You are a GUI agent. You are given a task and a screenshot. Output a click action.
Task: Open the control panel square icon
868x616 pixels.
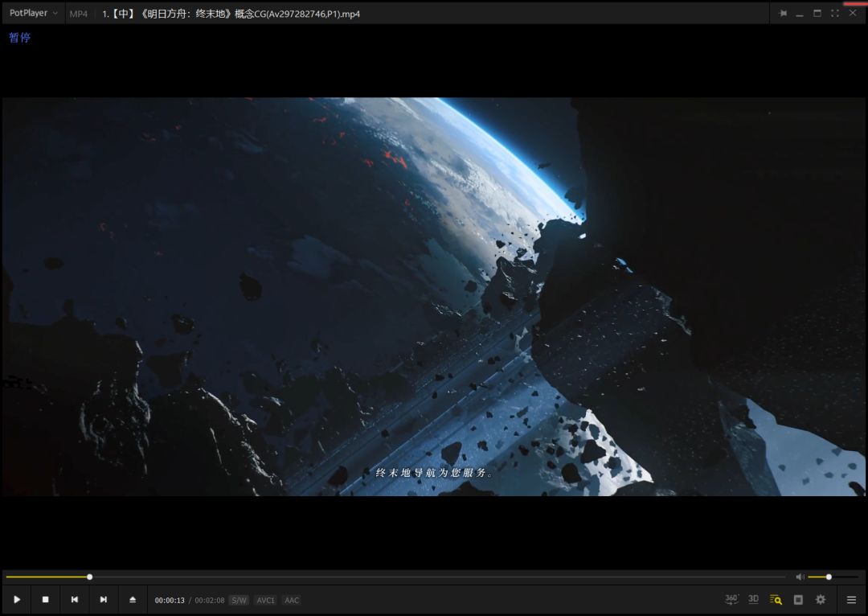(798, 600)
